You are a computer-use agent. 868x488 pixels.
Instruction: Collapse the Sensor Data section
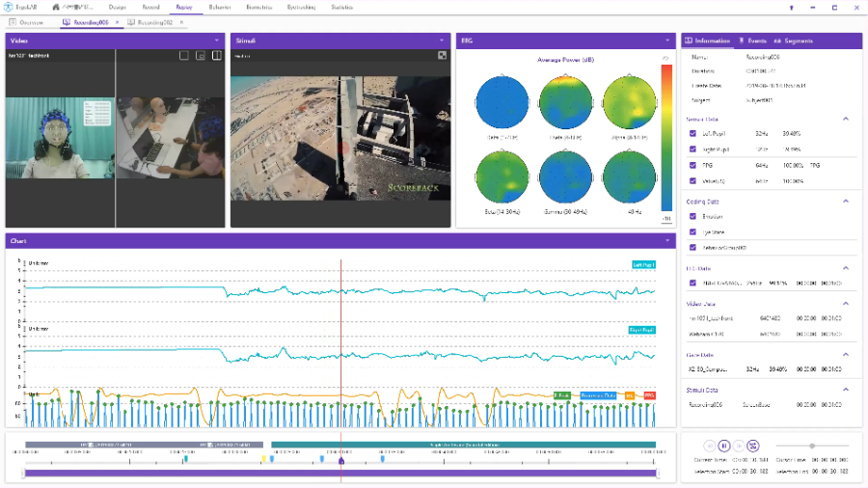click(x=846, y=119)
